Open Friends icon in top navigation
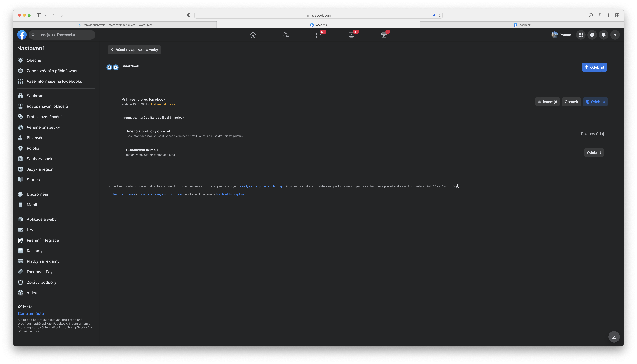This screenshot has height=364, width=637. point(285,35)
